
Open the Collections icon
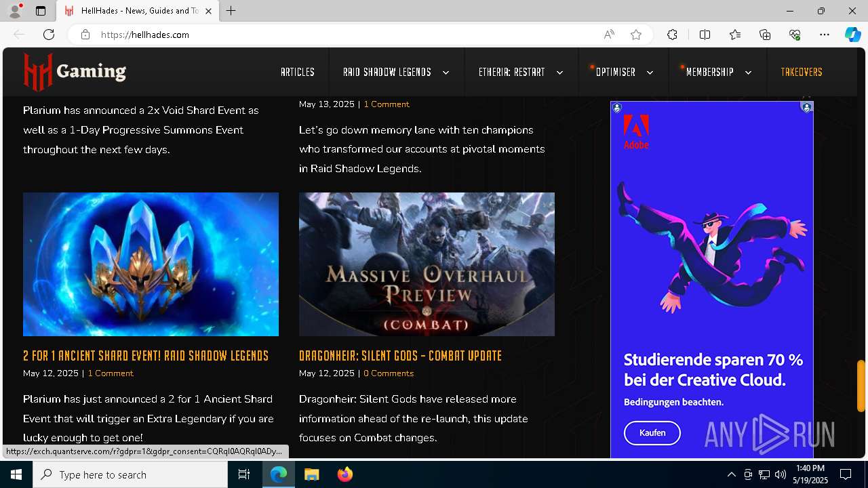pyautogui.click(x=765, y=35)
